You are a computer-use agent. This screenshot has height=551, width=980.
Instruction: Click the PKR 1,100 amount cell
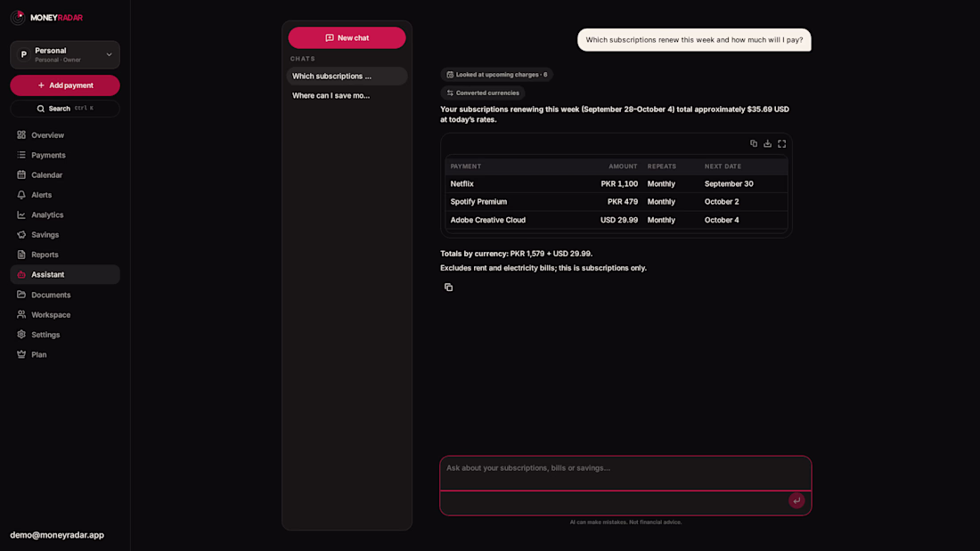pos(619,183)
